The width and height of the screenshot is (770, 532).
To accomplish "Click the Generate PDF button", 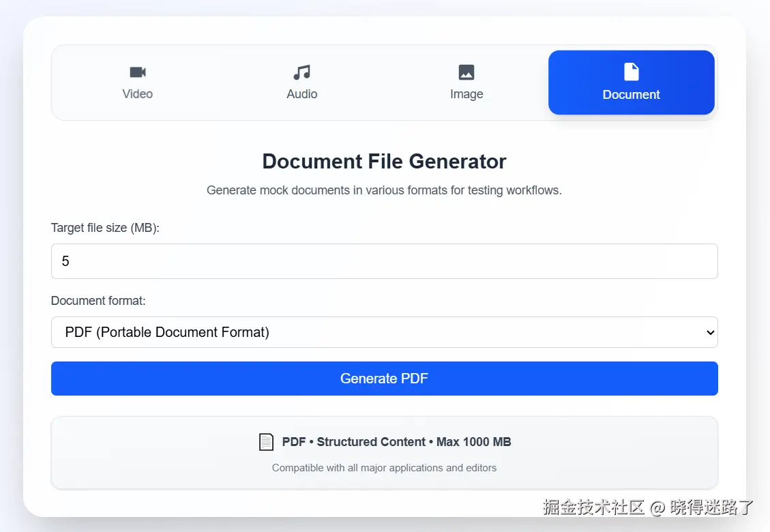I will click(385, 379).
